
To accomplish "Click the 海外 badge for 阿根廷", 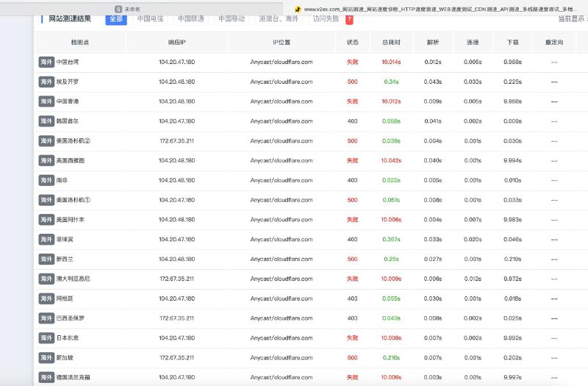I will pos(46,299).
